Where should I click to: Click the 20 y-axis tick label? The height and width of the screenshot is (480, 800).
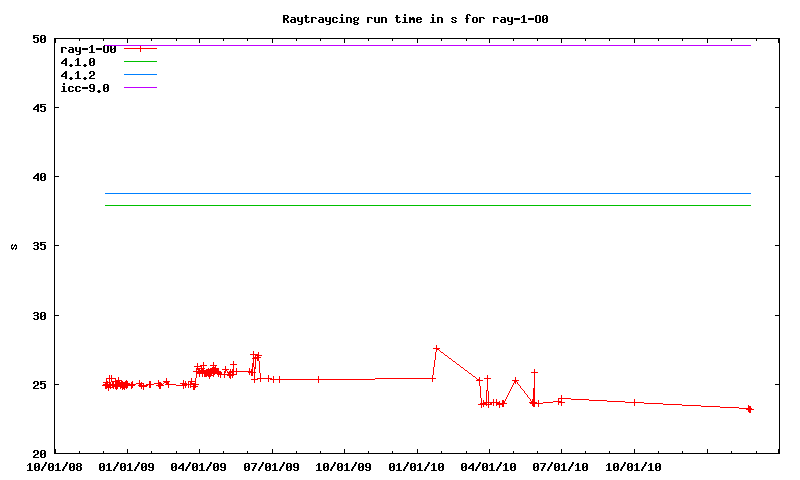(x=39, y=453)
